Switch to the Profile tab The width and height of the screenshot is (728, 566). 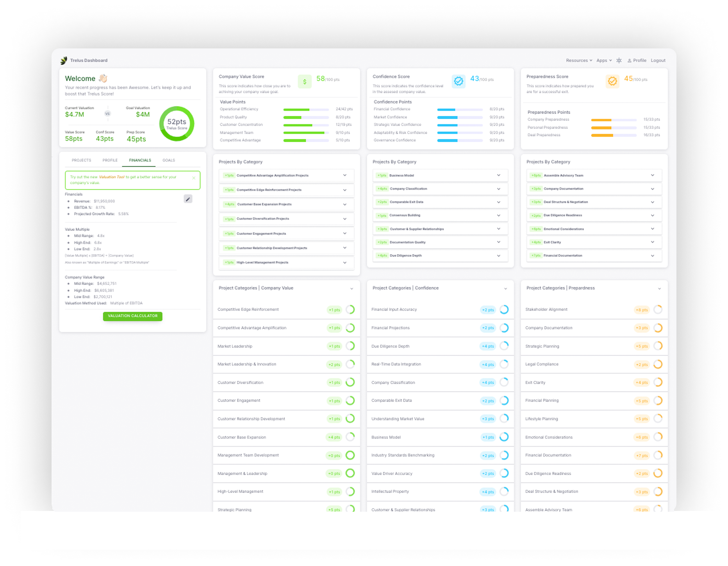(110, 160)
